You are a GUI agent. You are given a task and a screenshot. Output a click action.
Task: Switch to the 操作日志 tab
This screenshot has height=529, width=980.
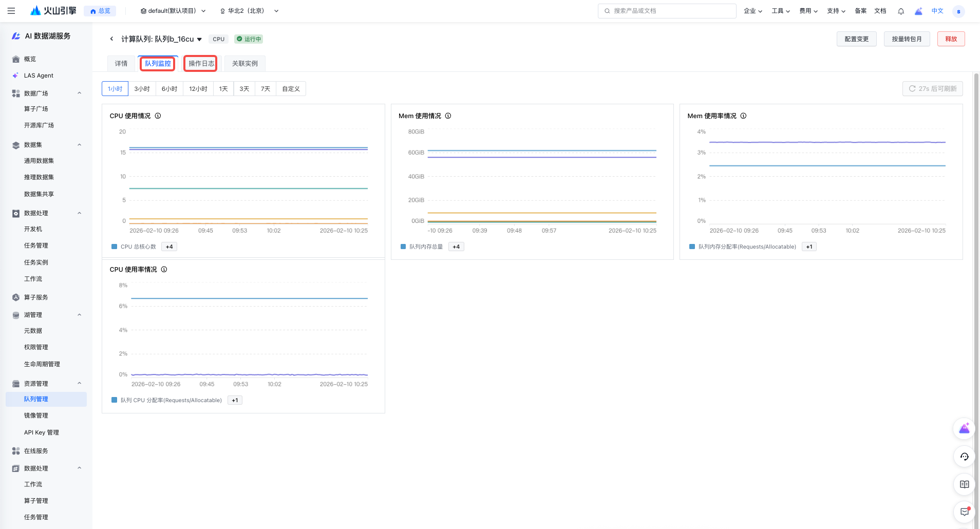pos(201,64)
